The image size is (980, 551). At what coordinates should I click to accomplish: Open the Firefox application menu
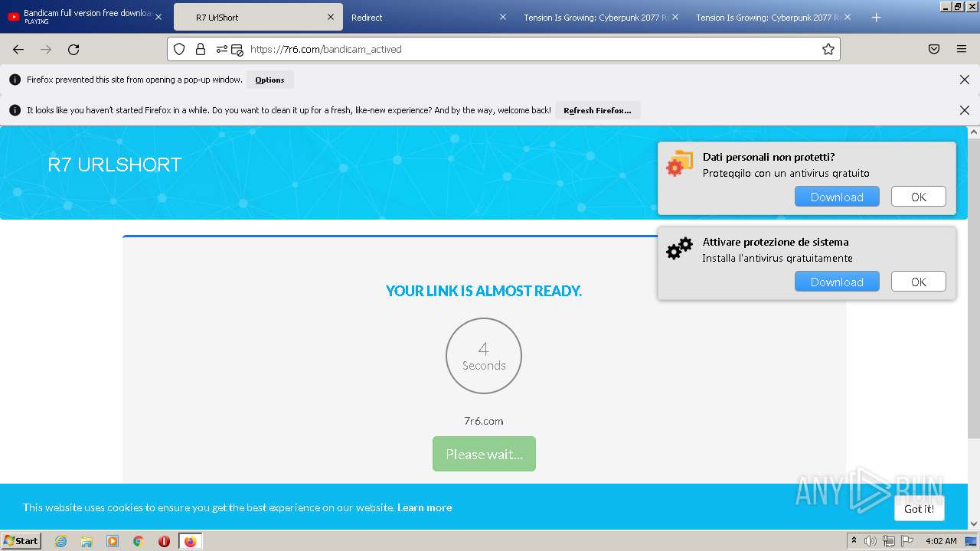click(x=962, y=49)
